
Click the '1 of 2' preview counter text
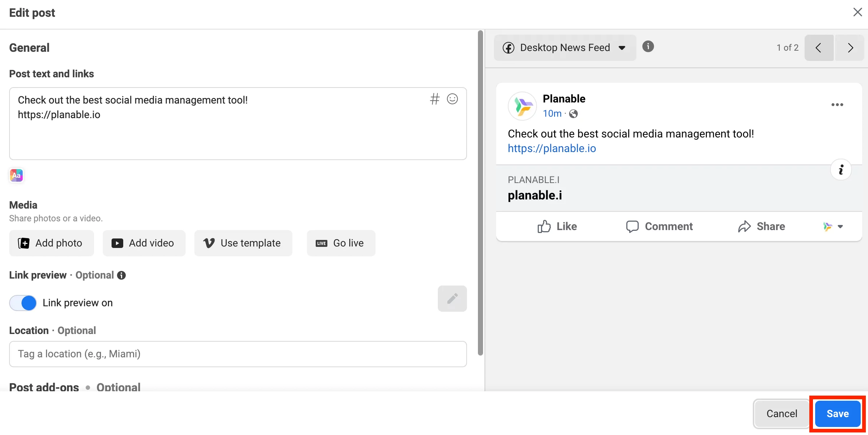787,48
